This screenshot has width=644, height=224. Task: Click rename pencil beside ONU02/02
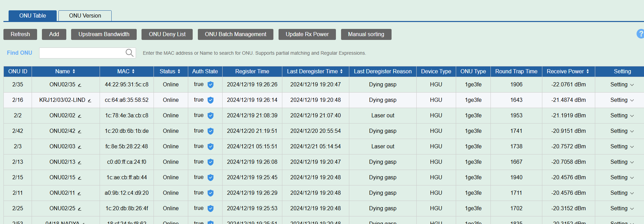click(79, 116)
